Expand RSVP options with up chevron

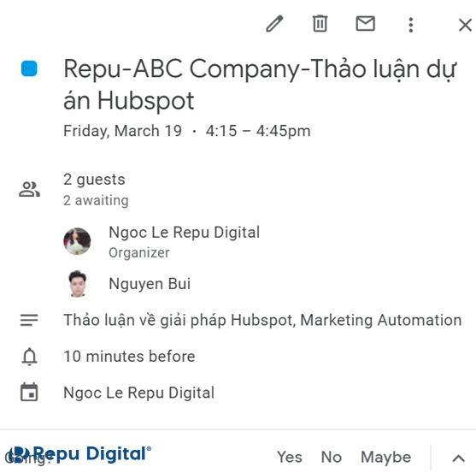click(458, 458)
